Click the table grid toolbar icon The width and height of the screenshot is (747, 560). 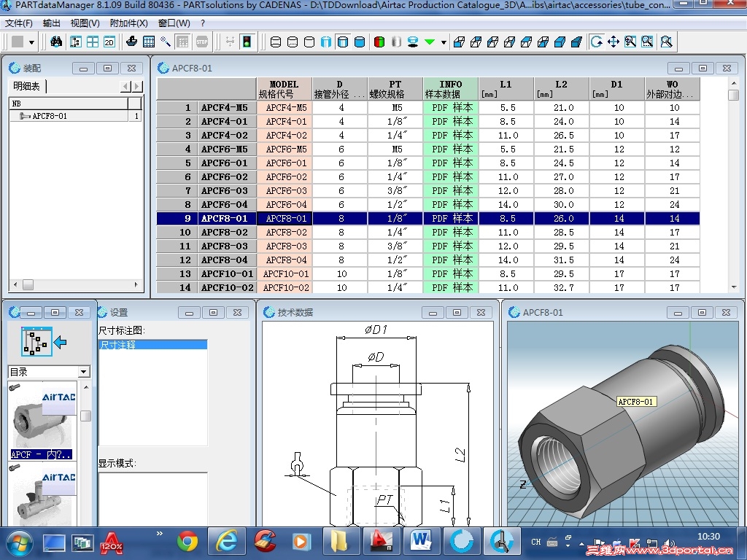pyautogui.click(x=148, y=42)
